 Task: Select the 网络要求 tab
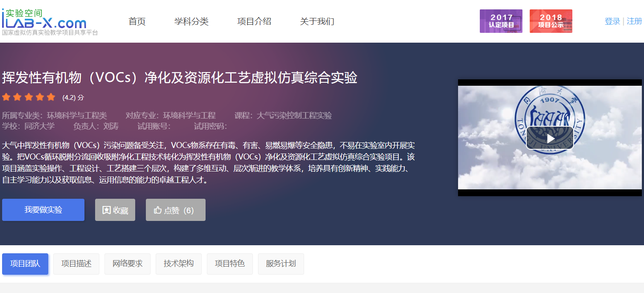tap(128, 264)
